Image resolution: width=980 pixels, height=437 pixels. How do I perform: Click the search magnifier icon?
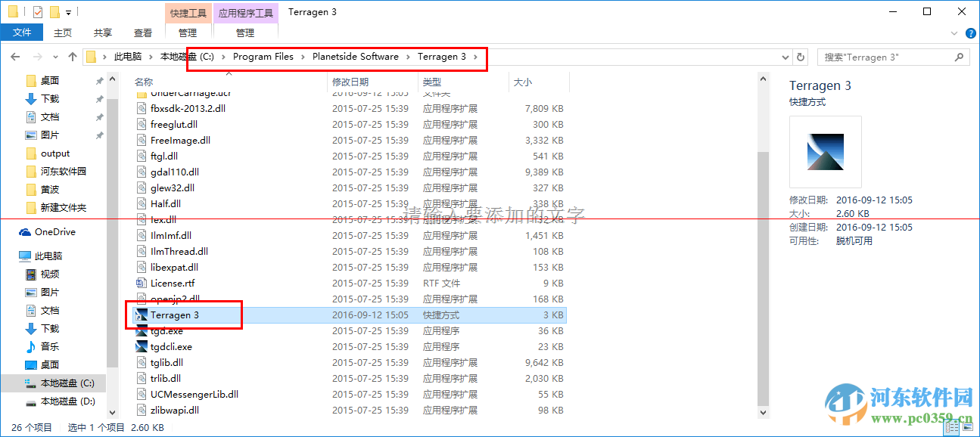point(959,57)
